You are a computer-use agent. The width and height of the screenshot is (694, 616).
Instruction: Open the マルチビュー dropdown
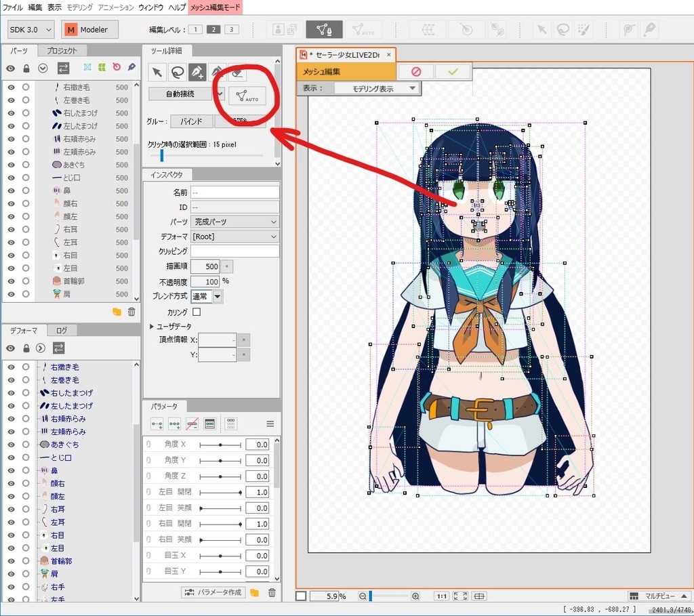[659, 596]
